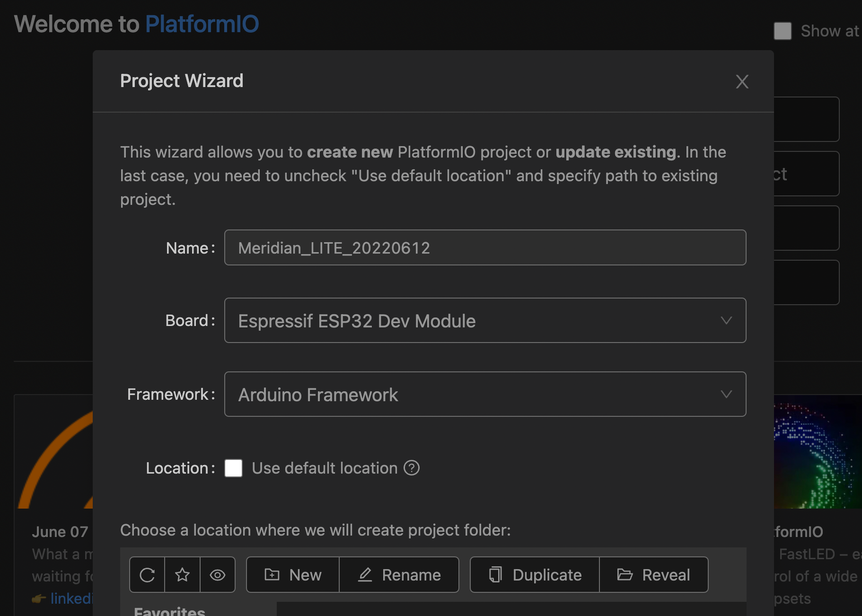Screen dimensions: 862x616
Task: Select Espressif ESP32 Dev Module field
Action: point(485,320)
